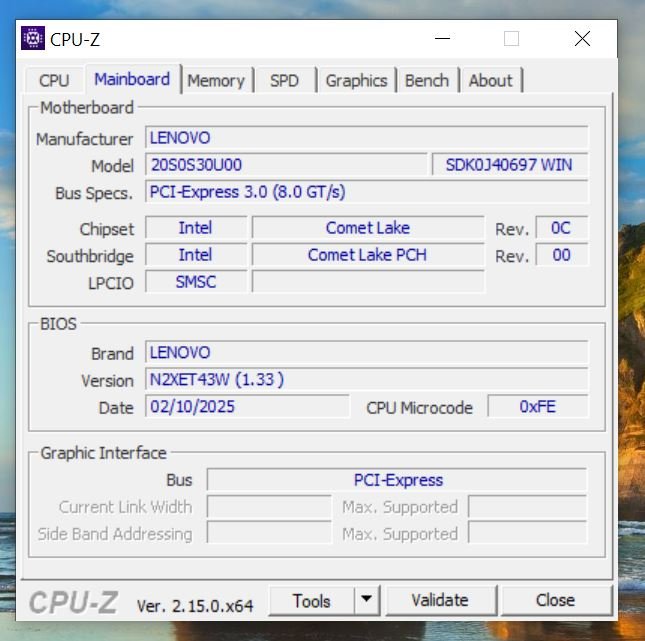
Task: Click the CPU-Z app icon in title bar
Action: pyautogui.click(x=33, y=38)
